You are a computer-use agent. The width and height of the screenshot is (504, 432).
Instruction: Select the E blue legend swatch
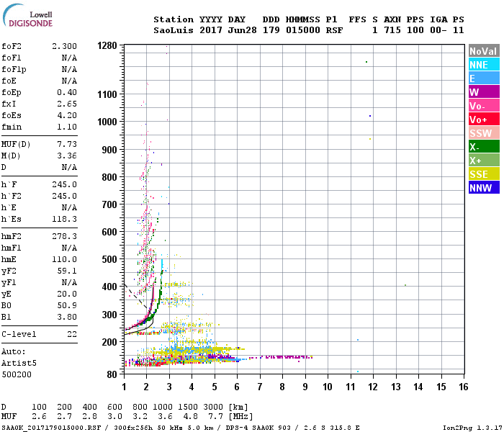pyautogui.click(x=484, y=78)
